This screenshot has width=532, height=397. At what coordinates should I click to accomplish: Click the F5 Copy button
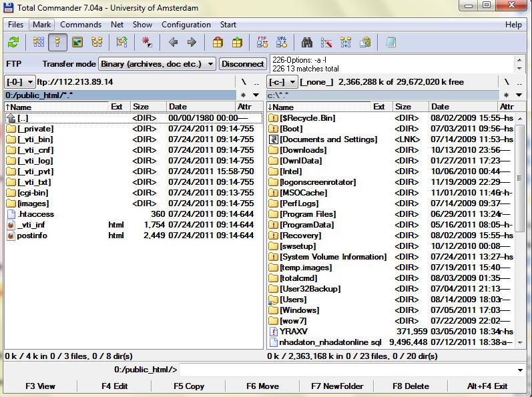tap(189, 386)
